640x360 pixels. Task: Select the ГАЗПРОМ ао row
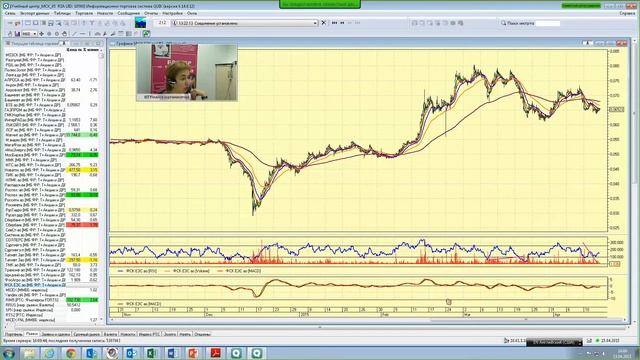51,110
